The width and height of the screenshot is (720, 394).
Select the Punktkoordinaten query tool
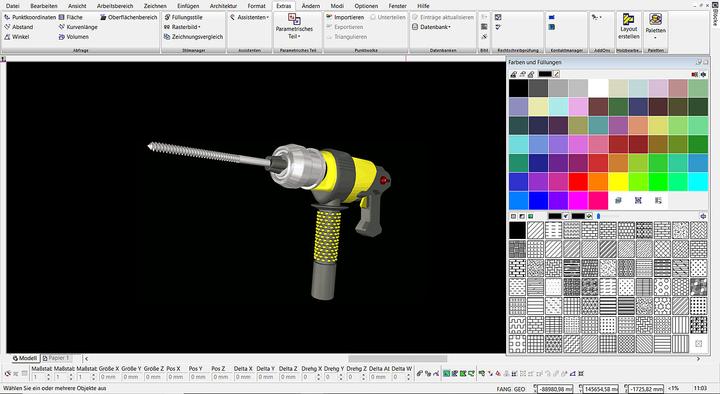click(30, 17)
